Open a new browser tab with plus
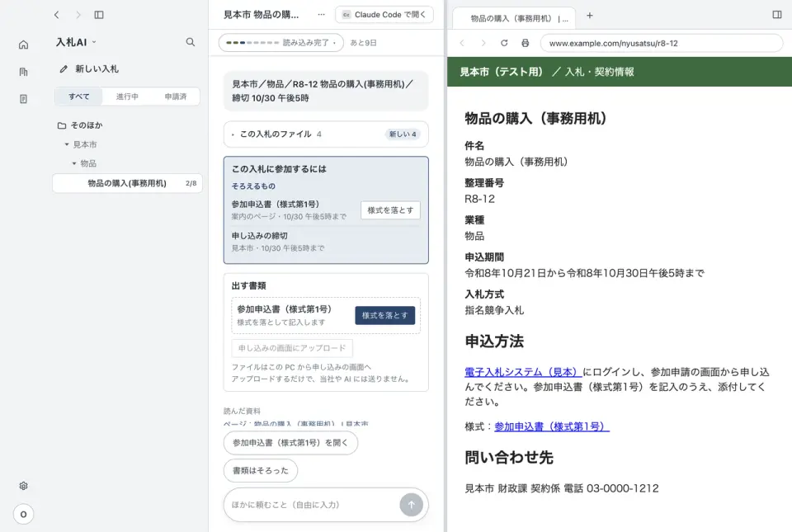Screen dimensions: 792x532 point(589,16)
